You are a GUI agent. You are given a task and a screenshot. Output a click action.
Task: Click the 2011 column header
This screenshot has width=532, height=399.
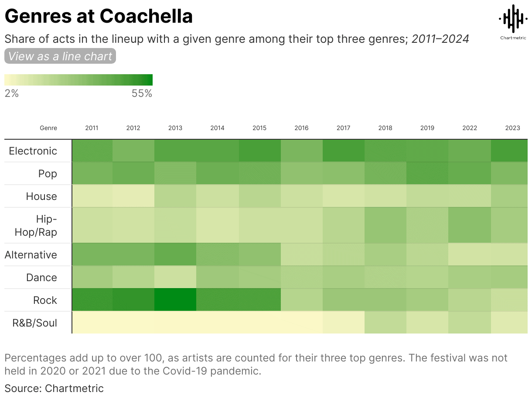[92, 128]
